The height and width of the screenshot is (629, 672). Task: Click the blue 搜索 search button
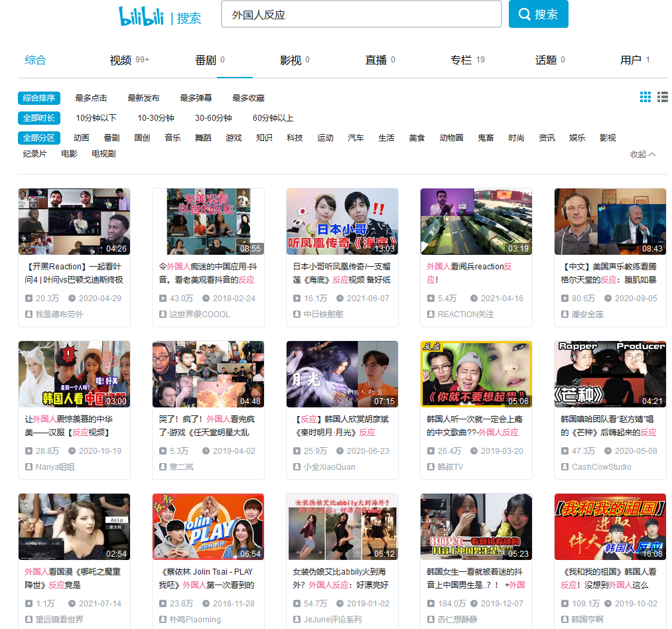pyautogui.click(x=538, y=14)
